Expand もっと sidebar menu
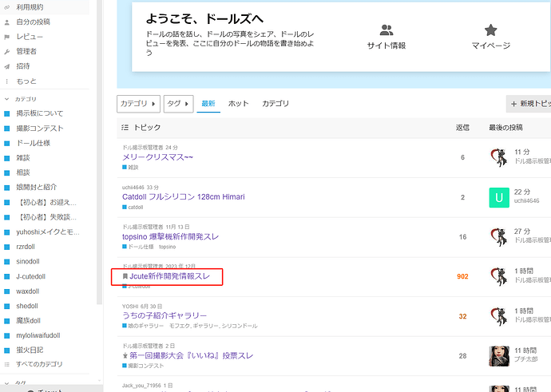 tap(26, 81)
